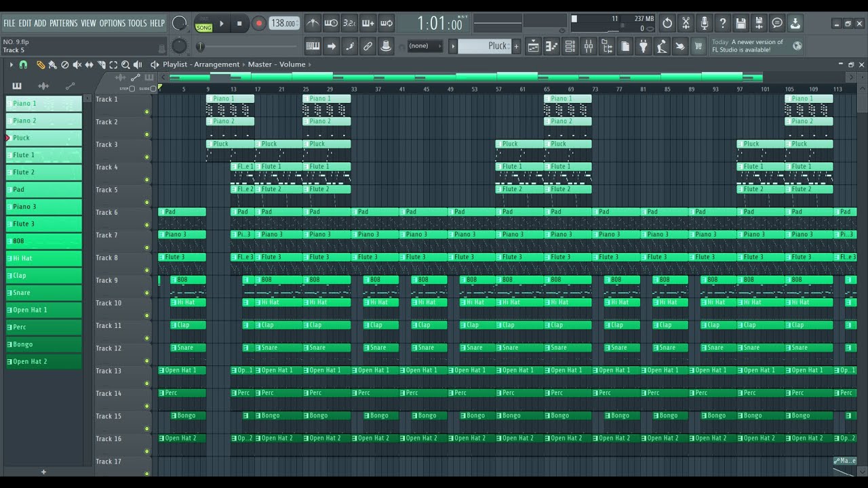Open the OPTIONS menu
The image size is (868, 488).
(113, 23)
